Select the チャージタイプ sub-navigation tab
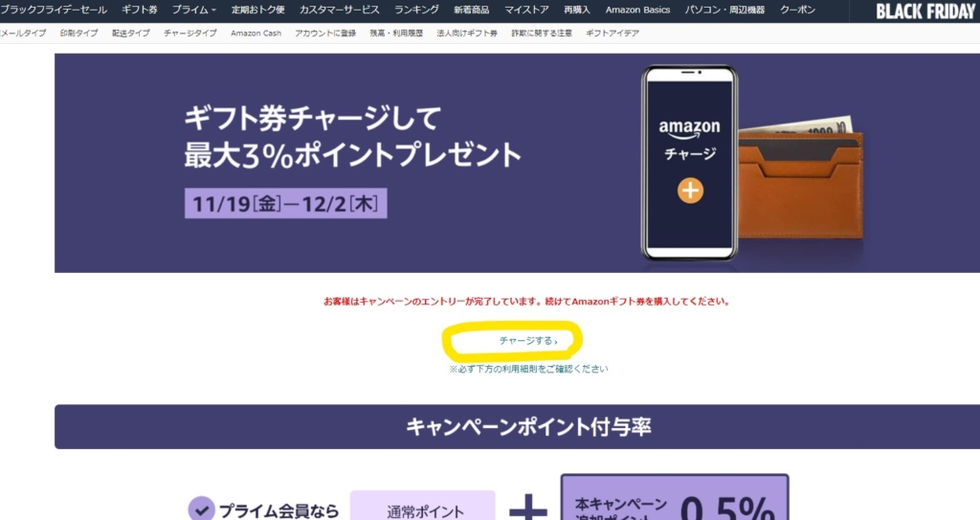This screenshot has width=980, height=520. click(x=190, y=34)
